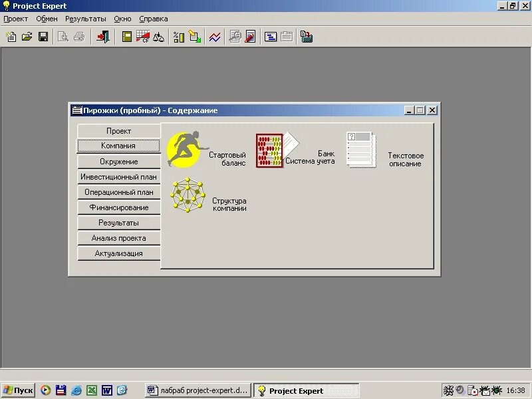Select the Актуализация section tab
This screenshot has height=399, width=532.
pos(119,253)
